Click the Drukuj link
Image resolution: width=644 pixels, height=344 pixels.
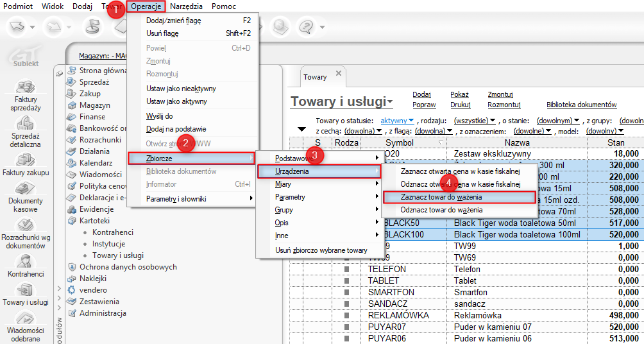click(x=460, y=105)
